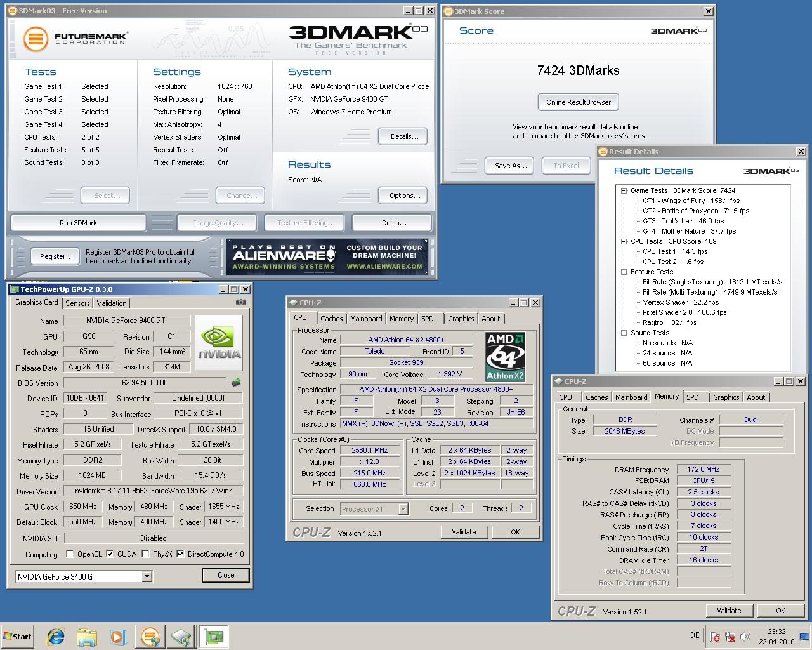Click OK in the middle CPU-Z window
The image size is (812, 650).
(515, 532)
